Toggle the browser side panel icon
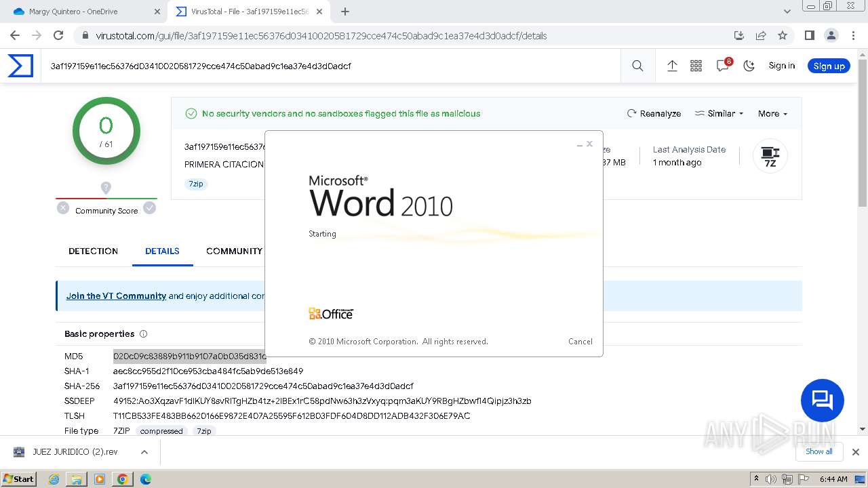 [x=809, y=35]
